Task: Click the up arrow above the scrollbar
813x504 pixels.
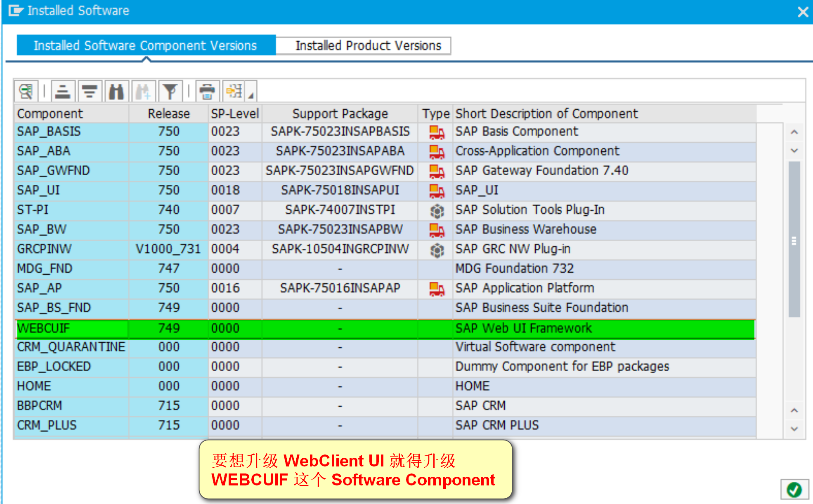Action: pyautogui.click(x=794, y=132)
